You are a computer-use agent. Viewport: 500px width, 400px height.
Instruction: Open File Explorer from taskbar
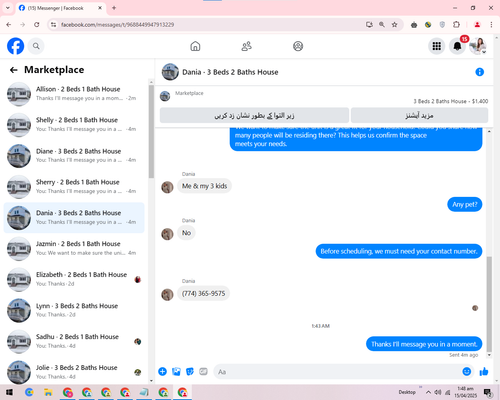[48, 392]
